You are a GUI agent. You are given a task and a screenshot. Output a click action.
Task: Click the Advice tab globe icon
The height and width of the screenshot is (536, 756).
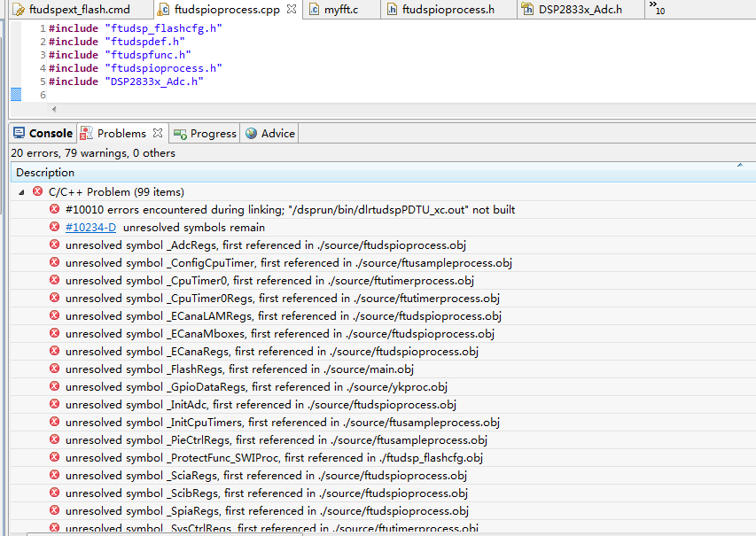click(x=251, y=134)
